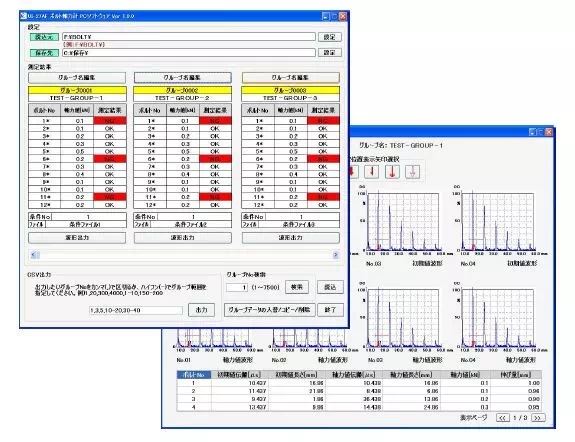Click TEST-GROUP-2 name cell
This screenshot has height=442, width=575.
tap(182, 98)
